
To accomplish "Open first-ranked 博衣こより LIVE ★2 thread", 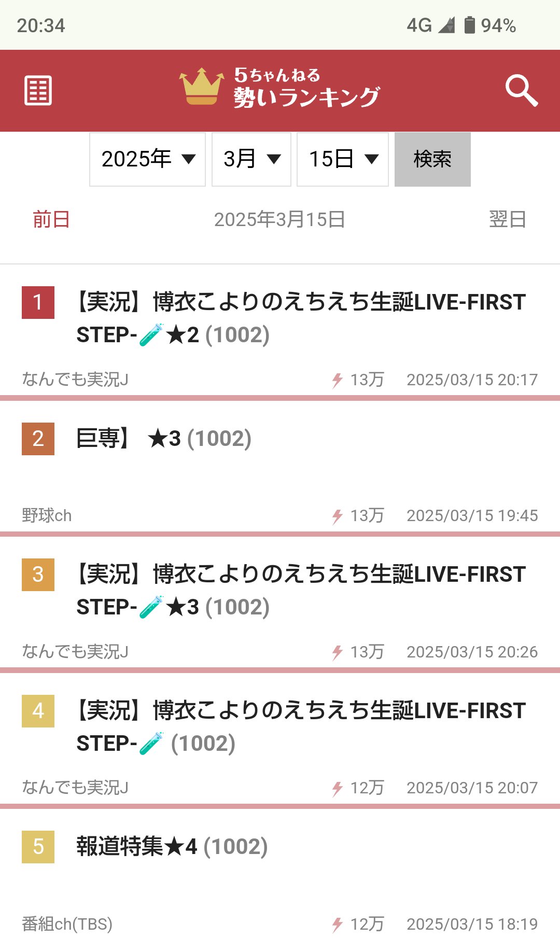I will (x=301, y=318).
